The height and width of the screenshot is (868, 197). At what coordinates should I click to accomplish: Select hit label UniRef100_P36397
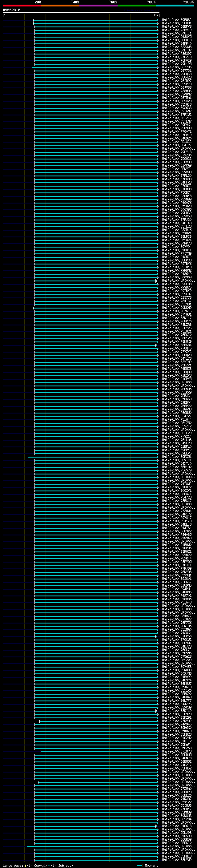point(177,54)
